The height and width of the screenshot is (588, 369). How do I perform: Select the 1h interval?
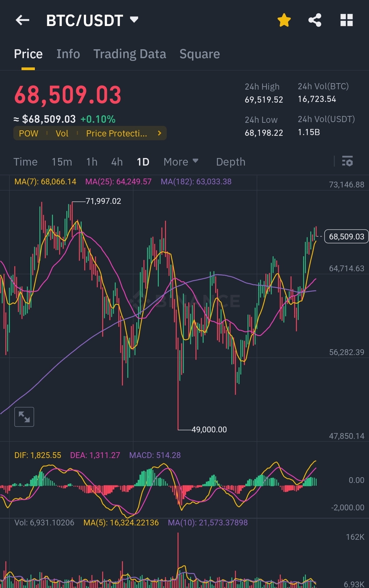point(92,162)
